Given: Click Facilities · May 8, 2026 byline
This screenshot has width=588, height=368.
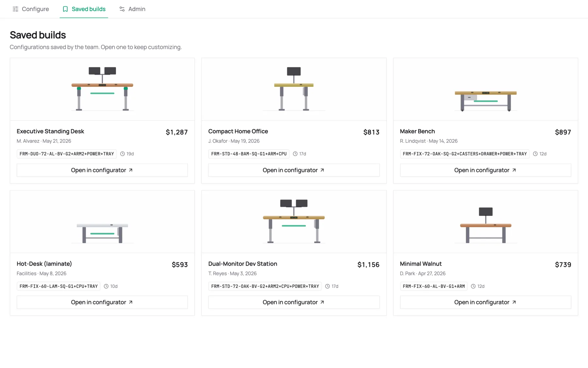Looking at the screenshot, I should (41, 273).
